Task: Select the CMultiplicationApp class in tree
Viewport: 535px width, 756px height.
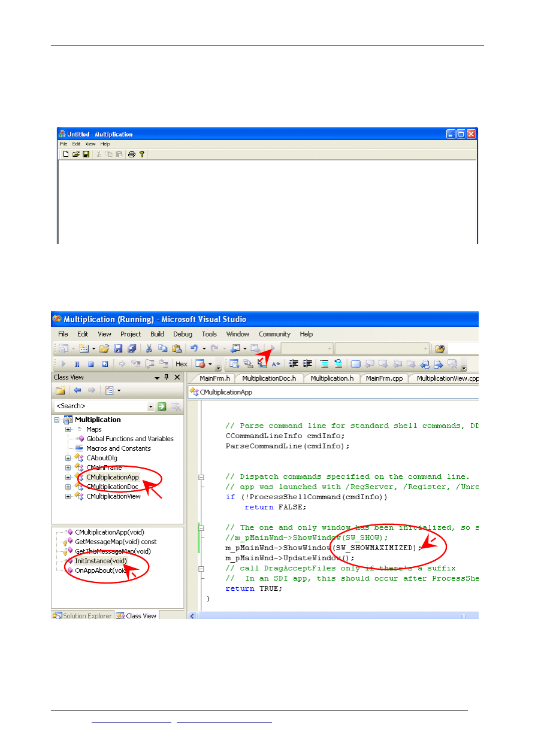Action: point(113,477)
